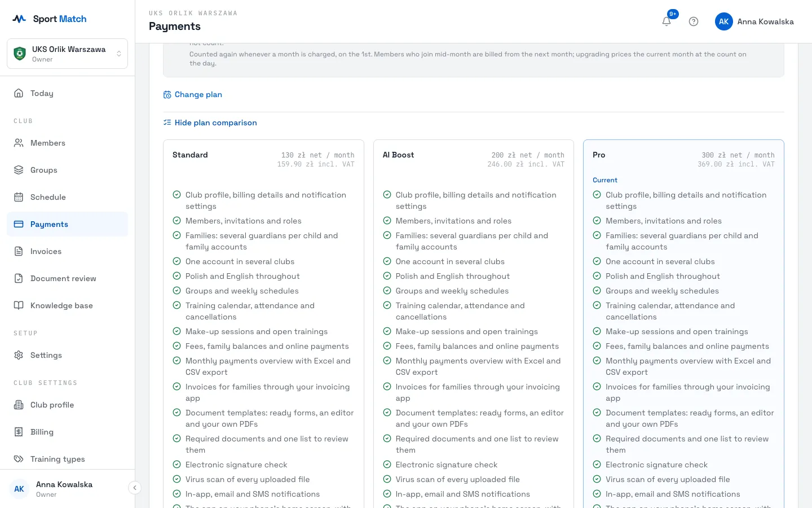Click the Club profile building icon
The height and width of the screenshot is (508, 812).
click(19, 405)
